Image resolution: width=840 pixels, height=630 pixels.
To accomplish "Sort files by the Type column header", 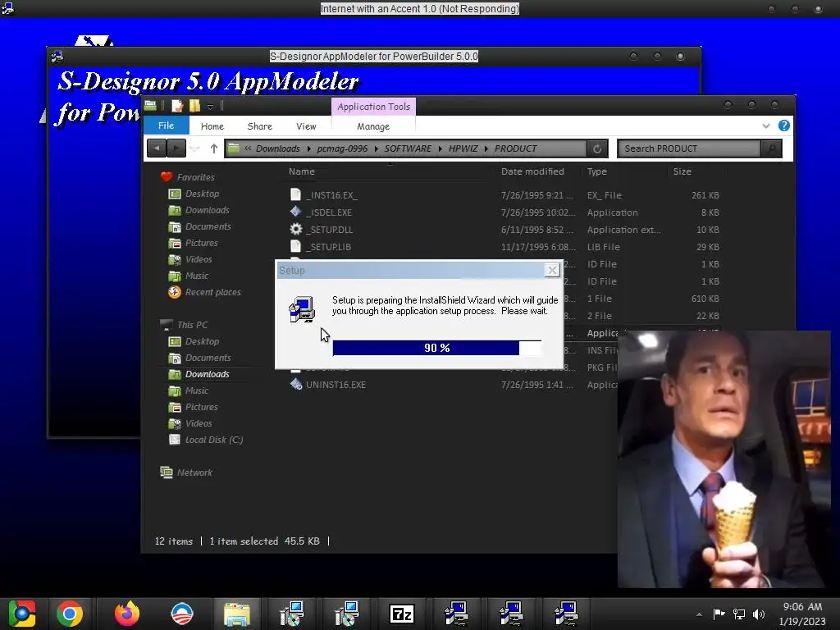I will 597,171.
